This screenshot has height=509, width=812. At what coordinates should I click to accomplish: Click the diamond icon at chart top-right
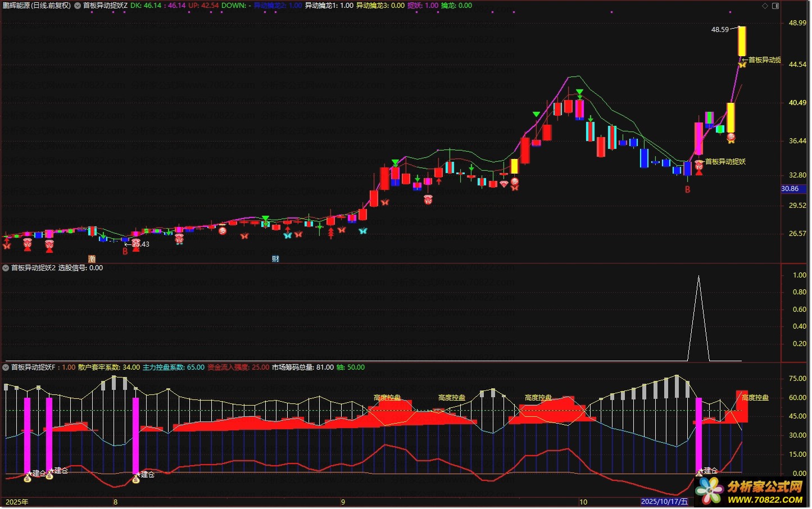coord(765,6)
